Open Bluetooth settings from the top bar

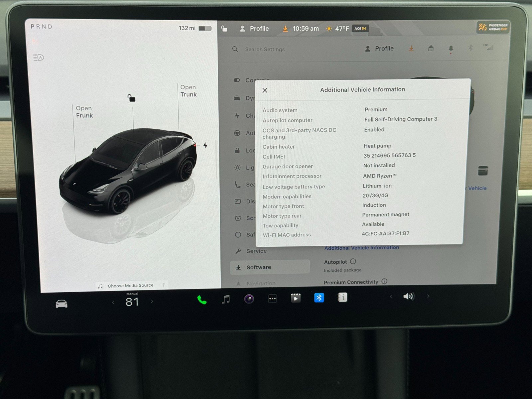tap(470, 48)
